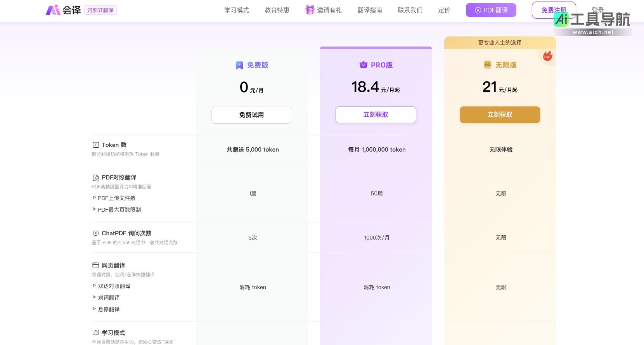Click the ChatPDF 询问次数 chat icon
This screenshot has height=345, width=644.
point(96,233)
